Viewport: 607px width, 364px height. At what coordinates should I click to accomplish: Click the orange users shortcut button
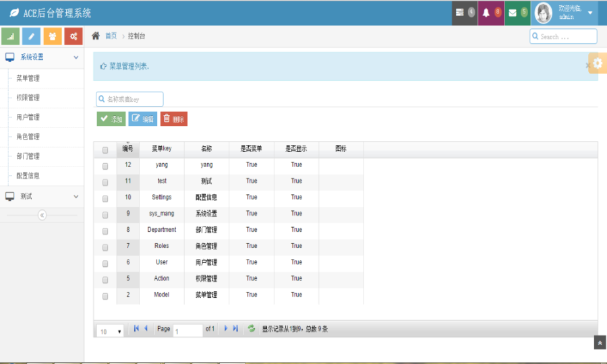point(53,36)
